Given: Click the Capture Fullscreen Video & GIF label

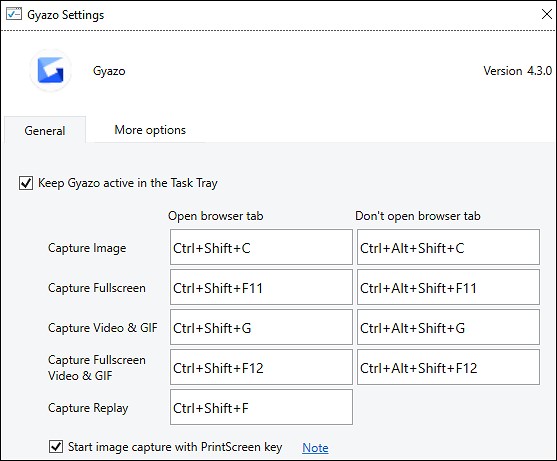Looking at the screenshot, I should [x=97, y=368].
